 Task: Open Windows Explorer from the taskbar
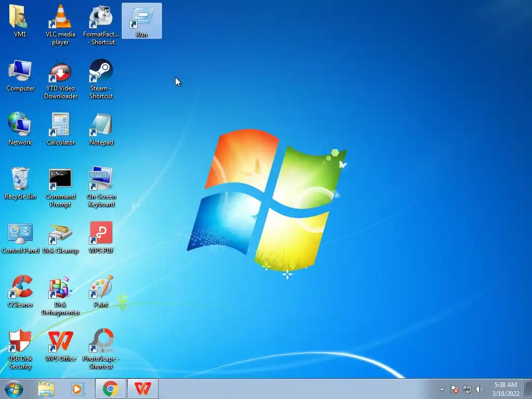click(x=46, y=389)
